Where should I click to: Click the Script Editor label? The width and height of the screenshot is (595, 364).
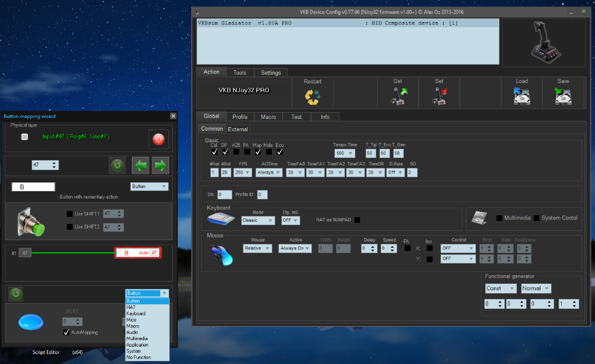[46, 352]
